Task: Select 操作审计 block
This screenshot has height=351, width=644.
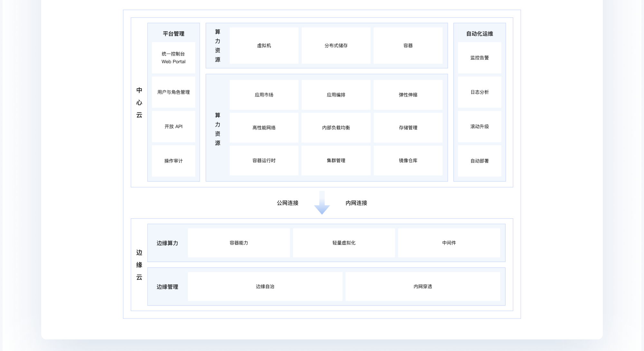Action: 173,161
